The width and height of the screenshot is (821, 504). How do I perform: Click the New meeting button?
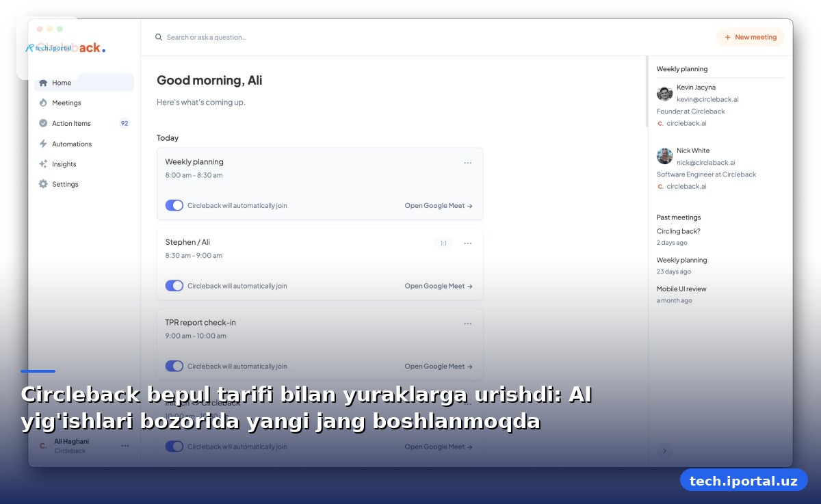[751, 37]
